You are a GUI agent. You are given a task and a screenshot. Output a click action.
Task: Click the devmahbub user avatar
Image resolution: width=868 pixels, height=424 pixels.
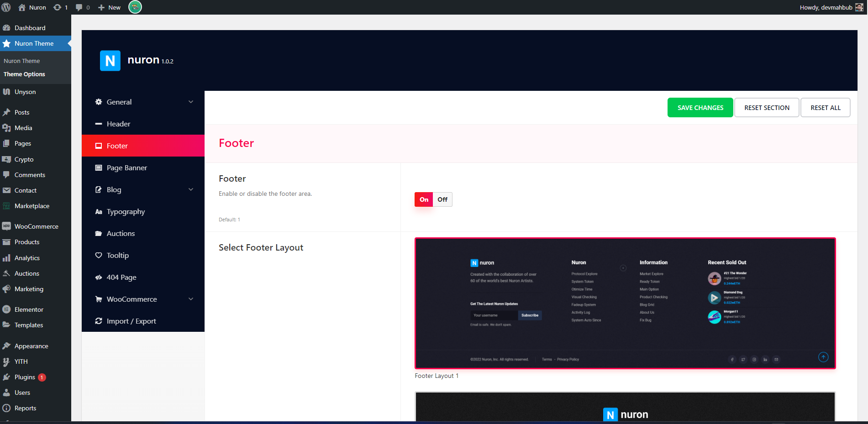(x=859, y=7)
